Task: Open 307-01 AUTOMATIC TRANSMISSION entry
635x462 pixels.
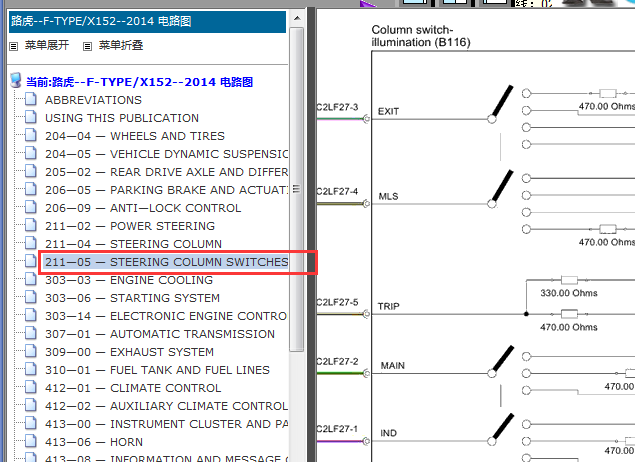Action: pyautogui.click(x=160, y=334)
